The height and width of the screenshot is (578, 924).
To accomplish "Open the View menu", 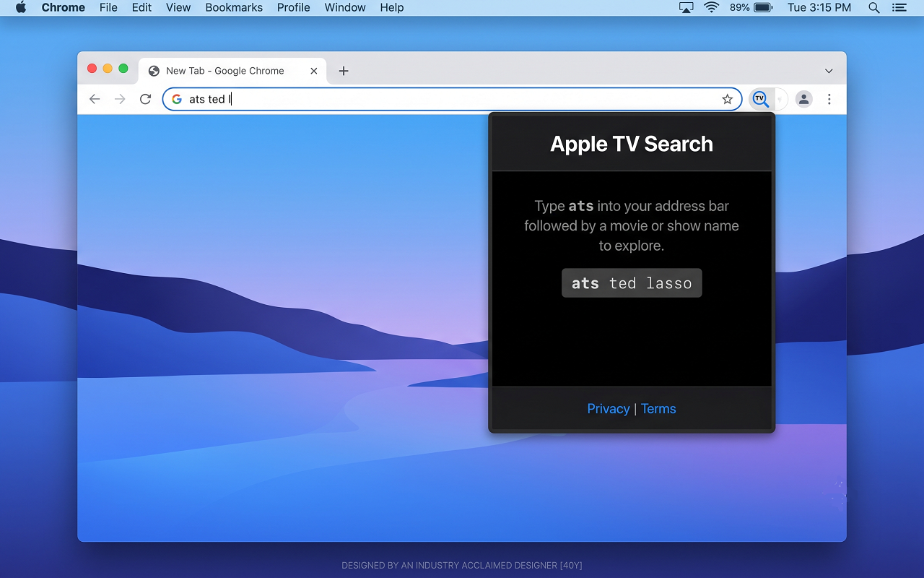I will [178, 7].
